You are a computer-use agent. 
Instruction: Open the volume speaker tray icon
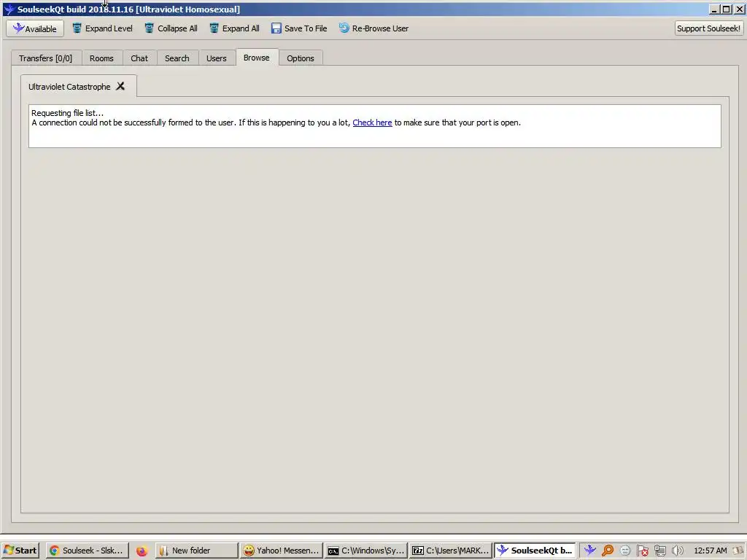pyautogui.click(x=677, y=551)
